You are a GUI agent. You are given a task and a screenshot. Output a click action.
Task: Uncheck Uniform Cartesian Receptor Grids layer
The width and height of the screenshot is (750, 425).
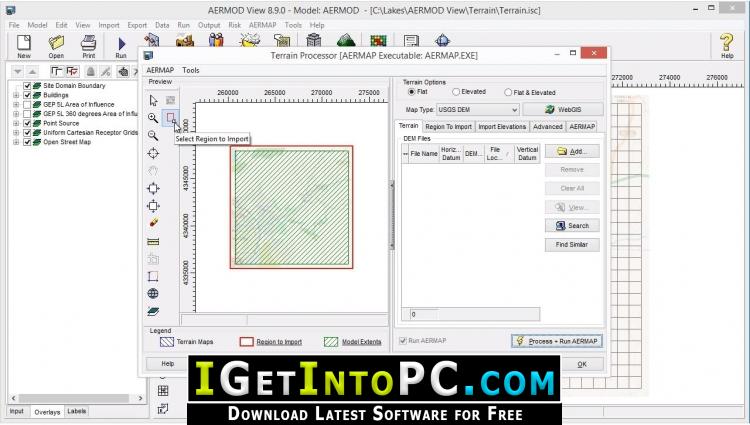pos(27,132)
